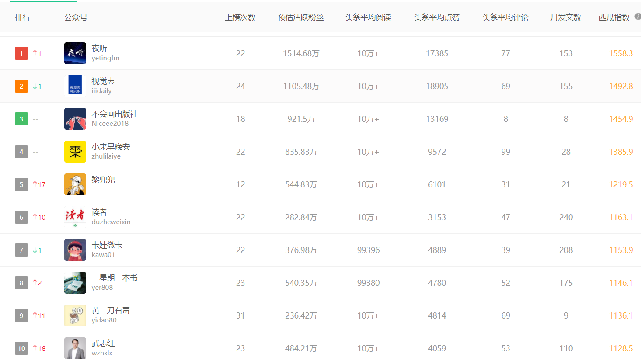Open the 一星期一本书 avatar
641x364 pixels.
[75, 283]
